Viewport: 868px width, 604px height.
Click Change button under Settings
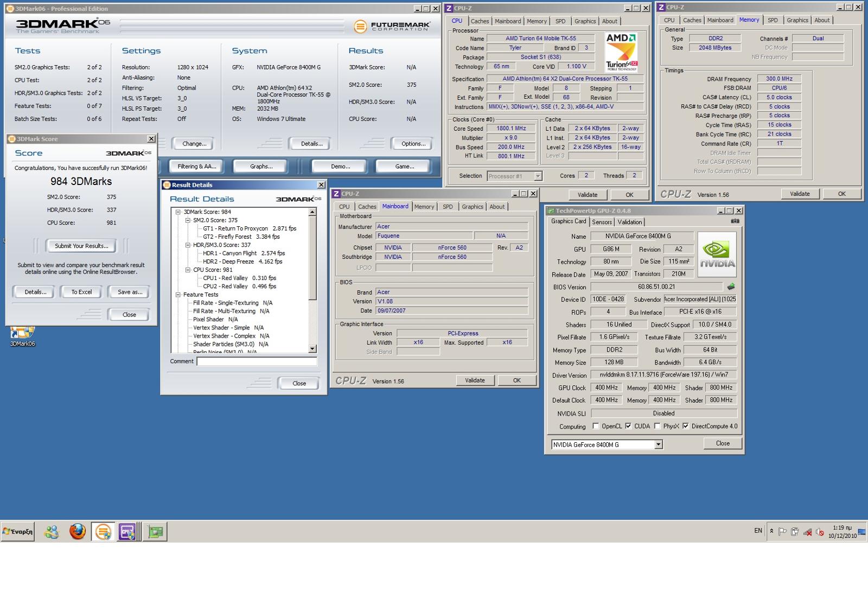[194, 144]
